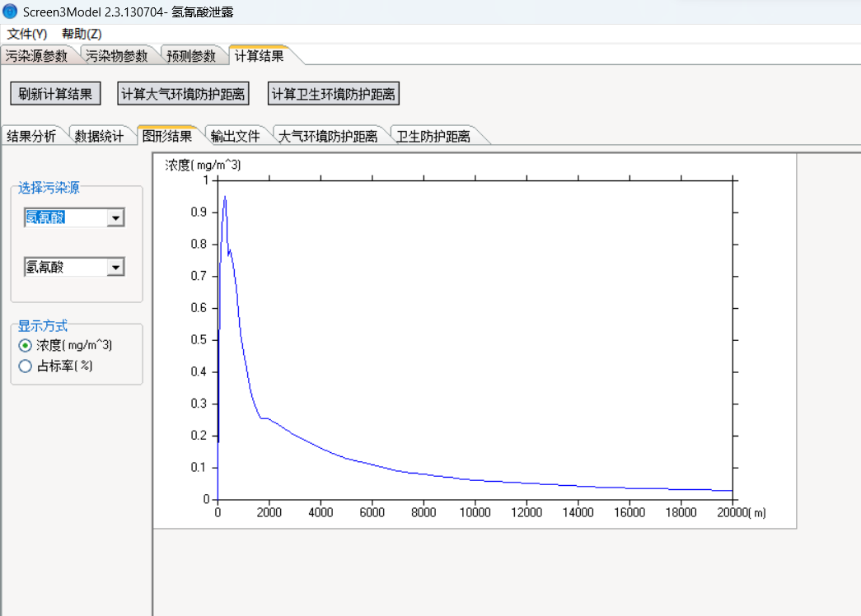Click the highlighted 氢氰酸 text in first combo box
This screenshot has width=861, height=616.
click(45, 218)
